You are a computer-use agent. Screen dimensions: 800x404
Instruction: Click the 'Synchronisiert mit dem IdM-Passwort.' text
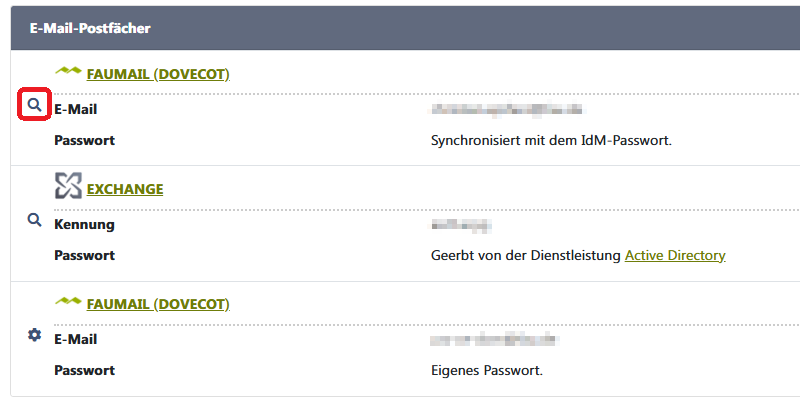(x=551, y=140)
